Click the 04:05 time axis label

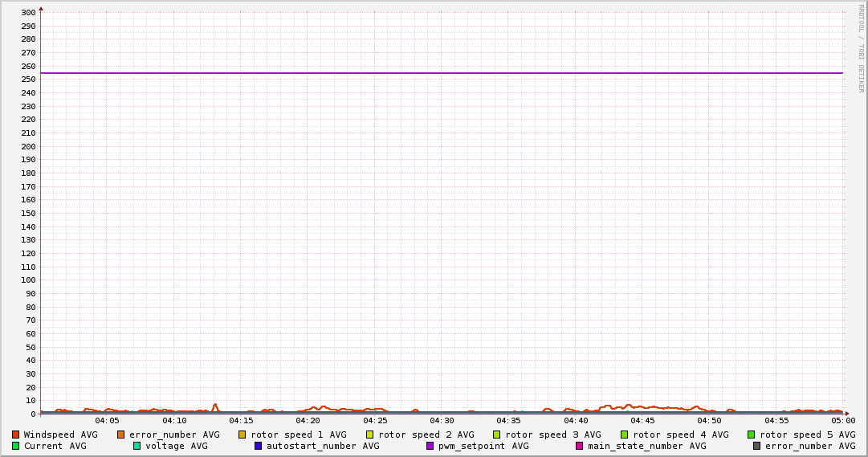pyautogui.click(x=107, y=421)
